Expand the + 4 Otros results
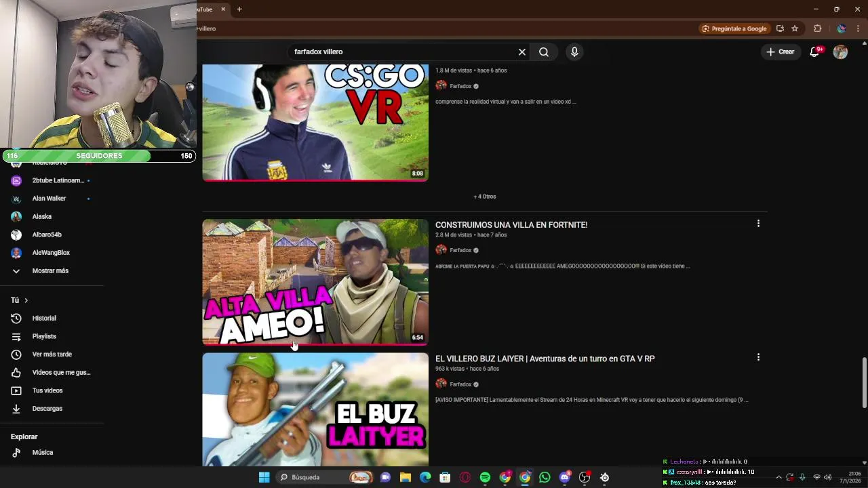Screen dimensions: 868x488 pyautogui.click(x=485, y=197)
